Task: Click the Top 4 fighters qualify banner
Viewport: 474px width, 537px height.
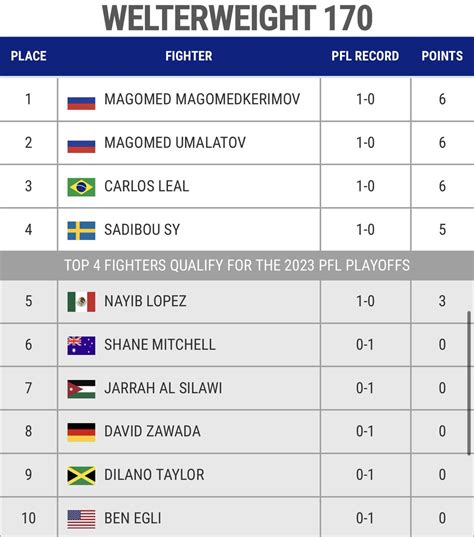Action: point(237,265)
